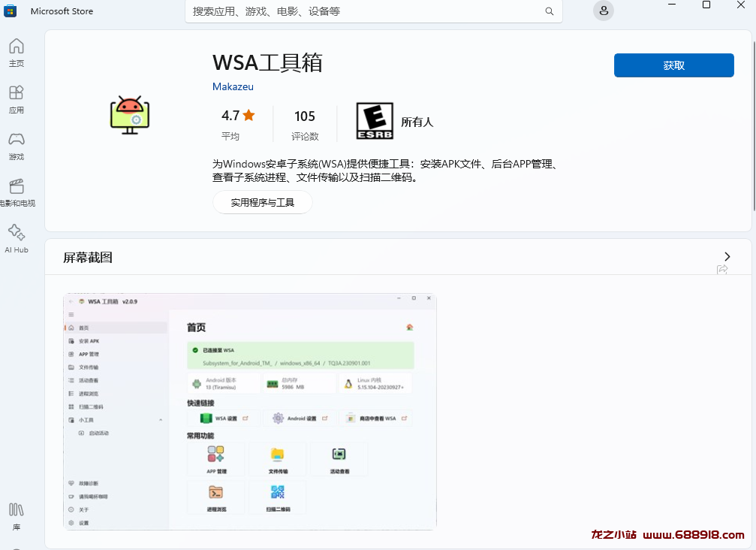Open the Home (主页) sidebar section
The height and width of the screenshot is (550, 756).
pyautogui.click(x=17, y=53)
